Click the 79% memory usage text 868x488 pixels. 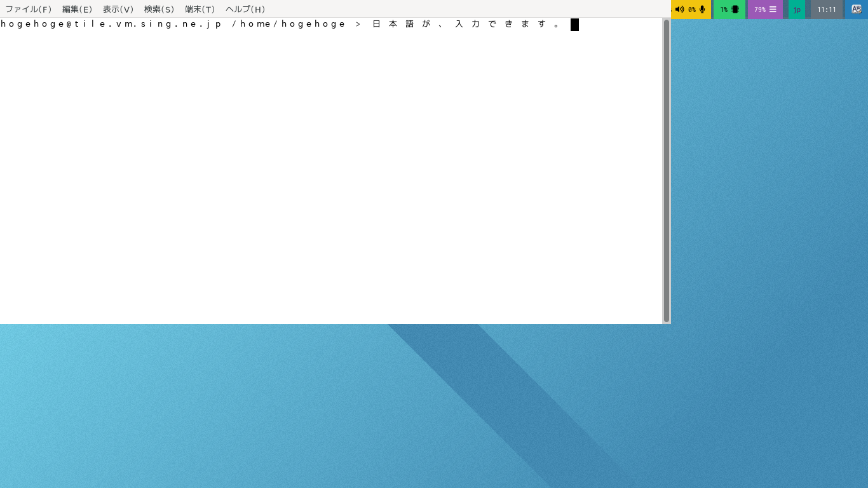tap(760, 10)
